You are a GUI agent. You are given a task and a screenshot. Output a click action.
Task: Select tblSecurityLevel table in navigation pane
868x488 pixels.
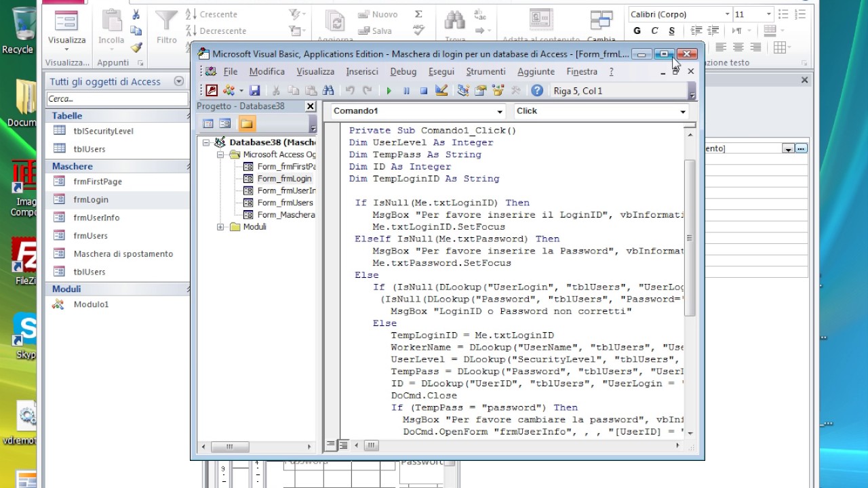point(103,131)
